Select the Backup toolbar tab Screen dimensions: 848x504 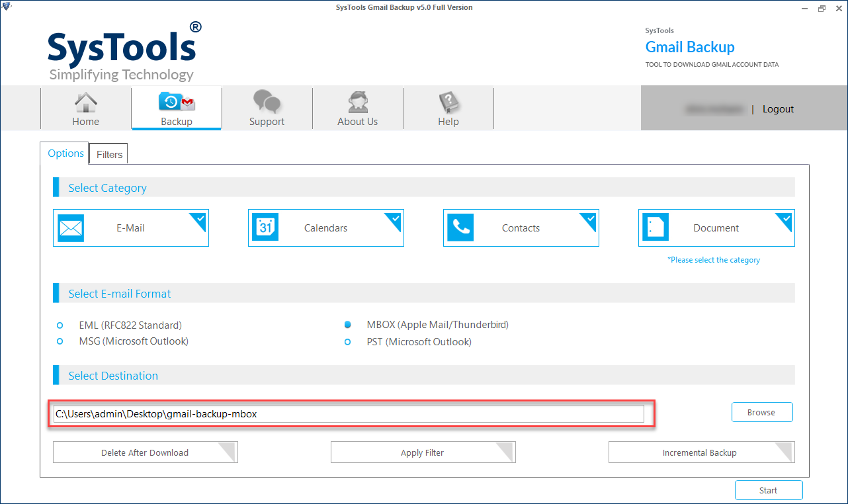click(x=177, y=108)
